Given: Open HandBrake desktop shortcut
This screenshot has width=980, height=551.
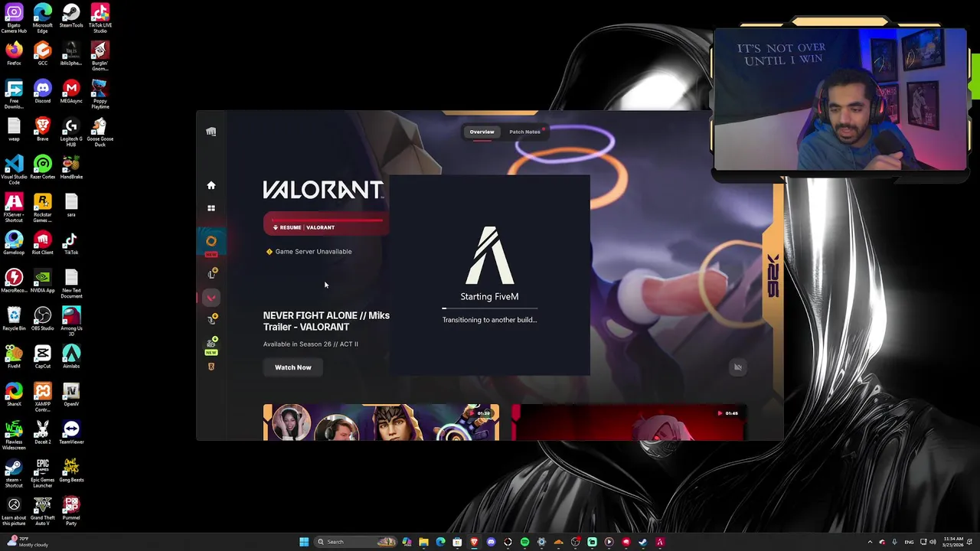Looking at the screenshot, I should [71, 168].
